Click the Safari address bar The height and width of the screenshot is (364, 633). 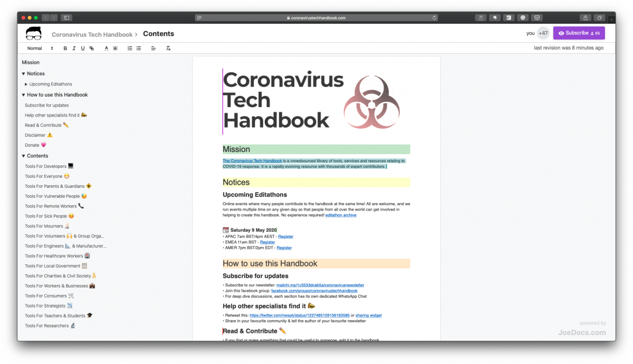[316, 17]
